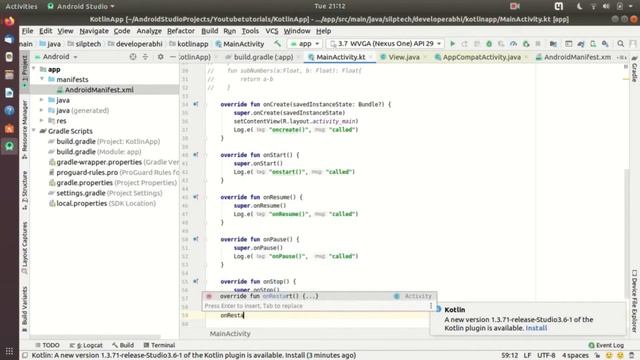The height and width of the screenshot is (360, 640).
Task: Open the VCS menu
Action: pyautogui.click(x=272, y=31)
